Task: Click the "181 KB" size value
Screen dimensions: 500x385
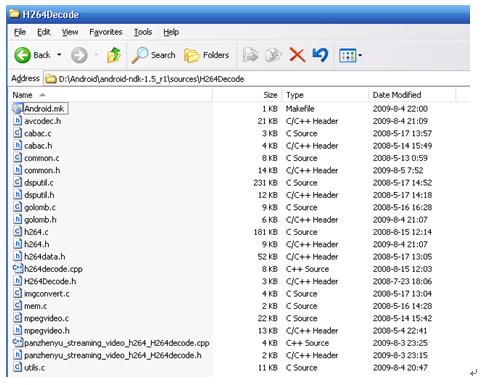Action: (265, 232)
